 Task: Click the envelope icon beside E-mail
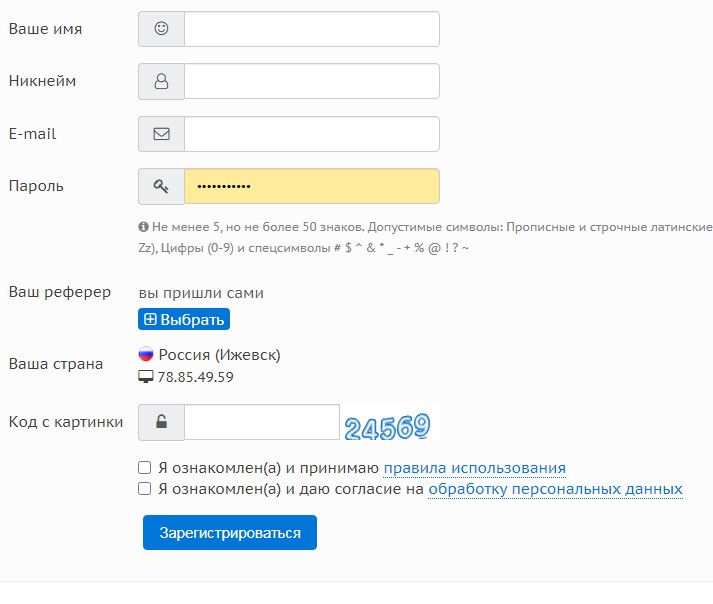(161, 134)
